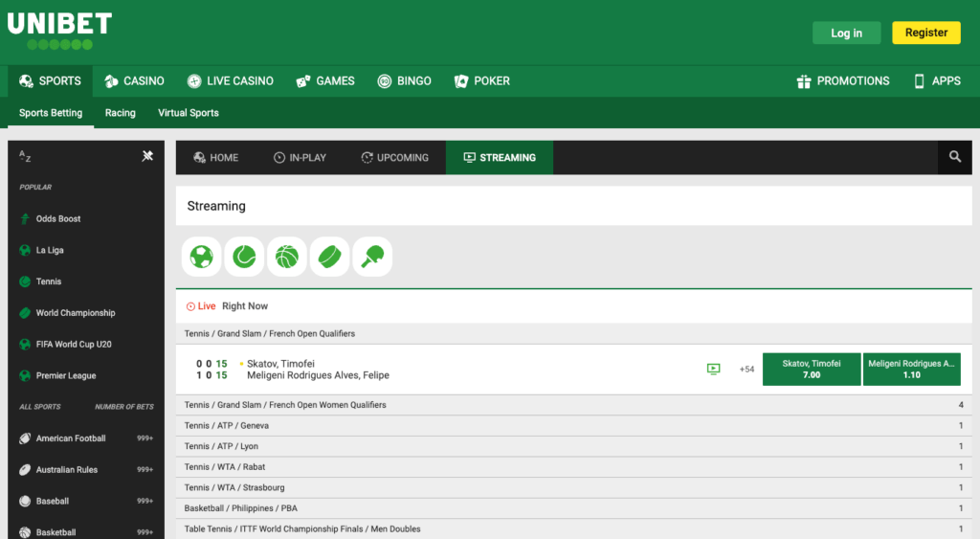Open the search magnifier icon
Screen dimensions: 980x539
pyautogui.click(x=954, y=157)
